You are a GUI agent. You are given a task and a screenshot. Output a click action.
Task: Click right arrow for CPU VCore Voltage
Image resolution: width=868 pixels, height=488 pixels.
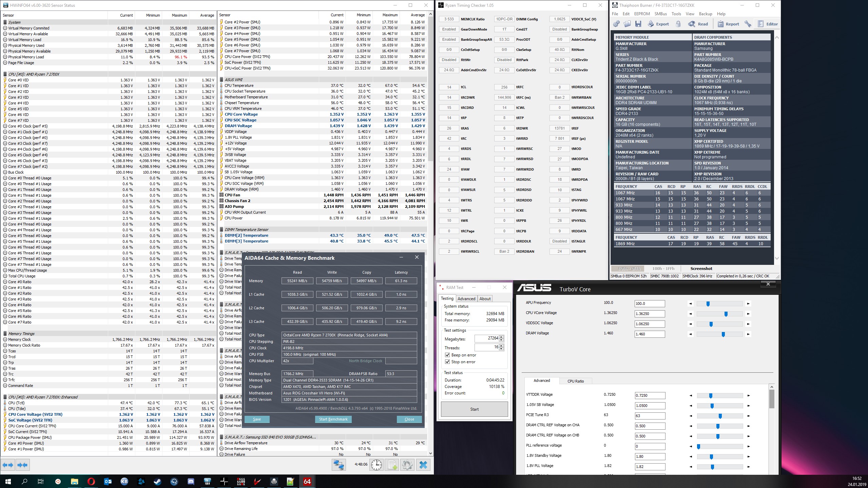coord(748,314)
